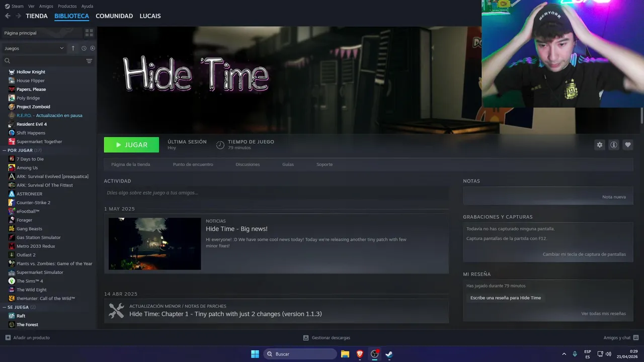Click Nota nueva button
644x362 pixels.
614,197
